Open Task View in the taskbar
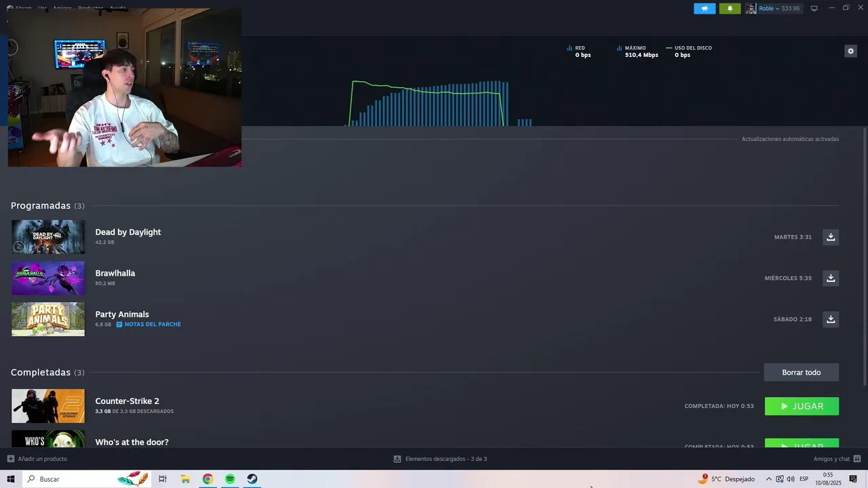868x488 pixels. 163,479
